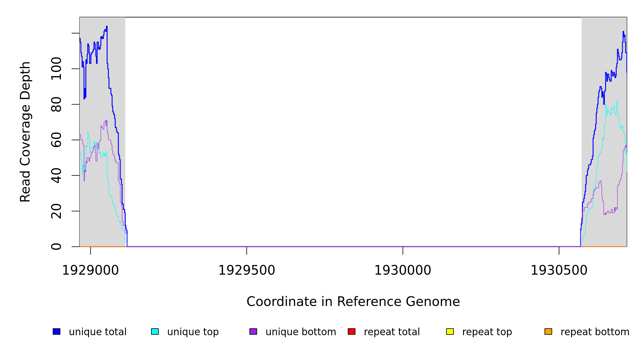
Task: Click the red repeat total legend swatch
Action: pos(352,331)
